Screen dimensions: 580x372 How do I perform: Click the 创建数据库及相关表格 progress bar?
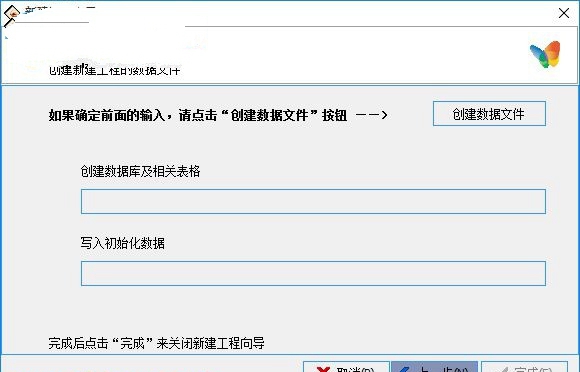(313, 202)
